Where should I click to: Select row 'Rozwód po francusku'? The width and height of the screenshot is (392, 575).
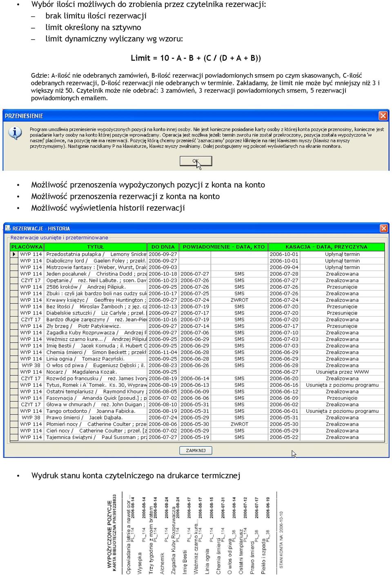(197, 378)
